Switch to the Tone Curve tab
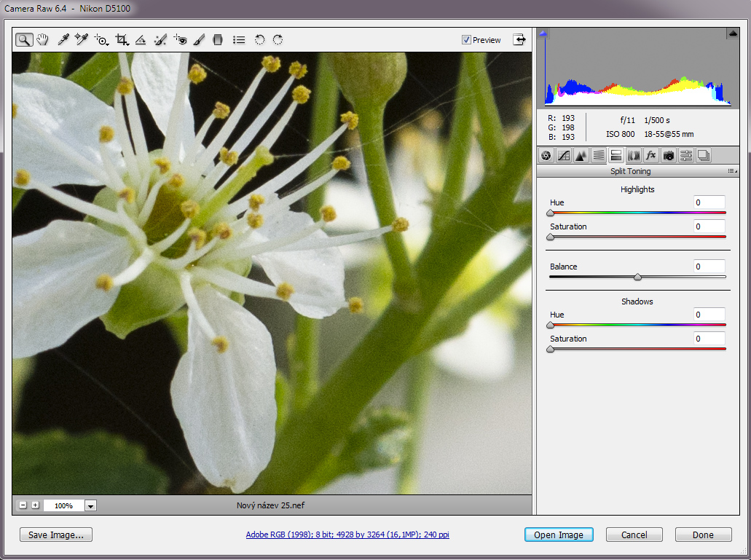 (x=563, y=155)
